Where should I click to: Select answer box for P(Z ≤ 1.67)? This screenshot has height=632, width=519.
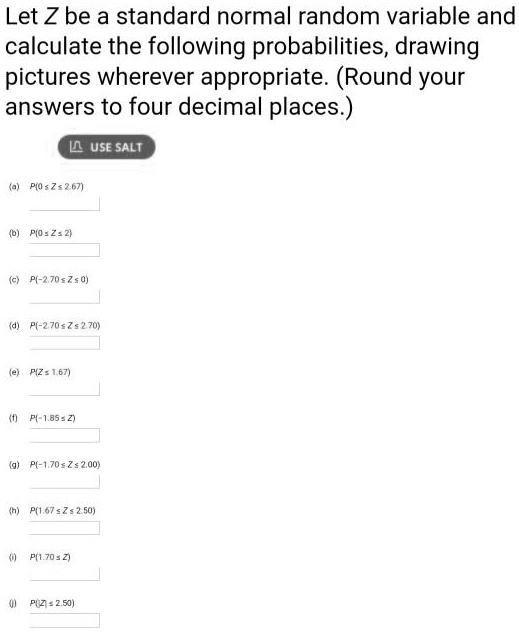coord(64,389)
